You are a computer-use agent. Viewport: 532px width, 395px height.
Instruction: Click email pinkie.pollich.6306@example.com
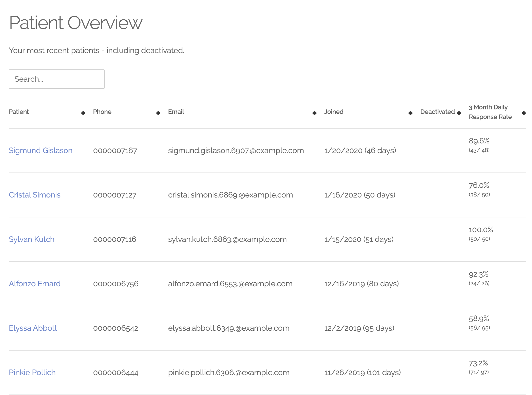click(229, 373)
